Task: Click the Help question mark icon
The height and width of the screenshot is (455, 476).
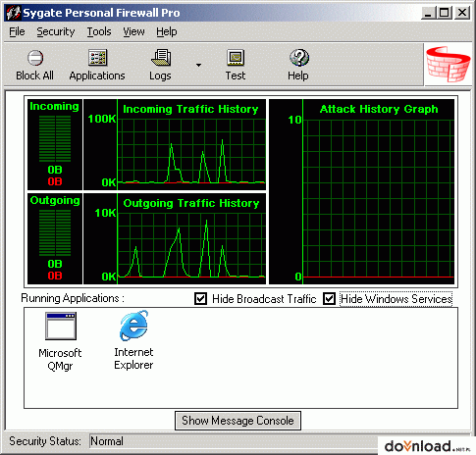Action: click(x=298, y=58)
